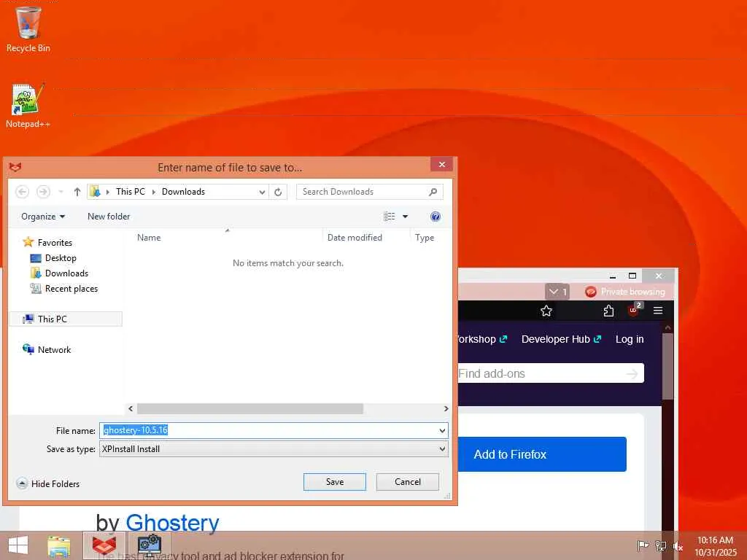
Task: Click the Private browsing mask icon
Action: tap(591, 292)
